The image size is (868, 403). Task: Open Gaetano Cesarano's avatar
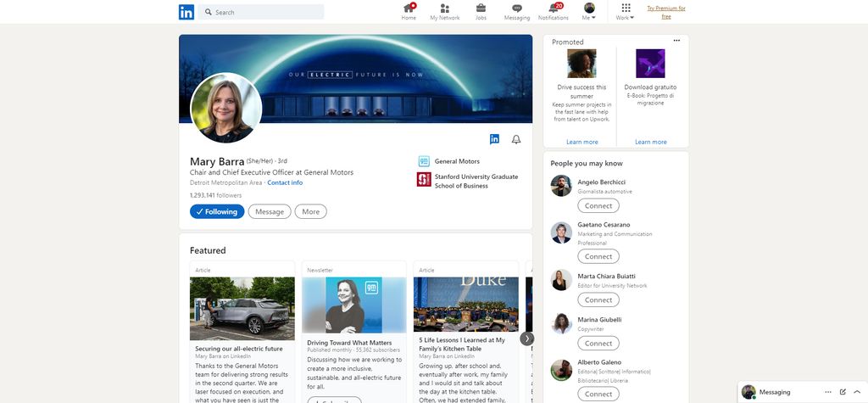click(x=561, y=232)
